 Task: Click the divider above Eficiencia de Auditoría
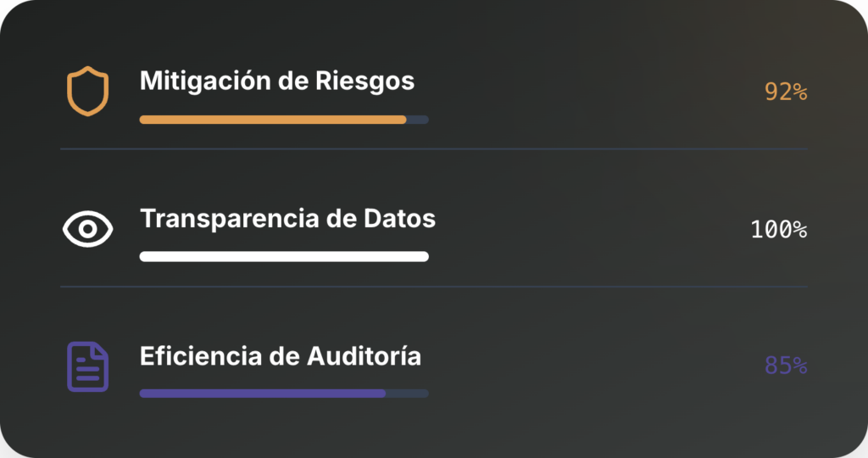pyautogui.click(x=433, y=287)
